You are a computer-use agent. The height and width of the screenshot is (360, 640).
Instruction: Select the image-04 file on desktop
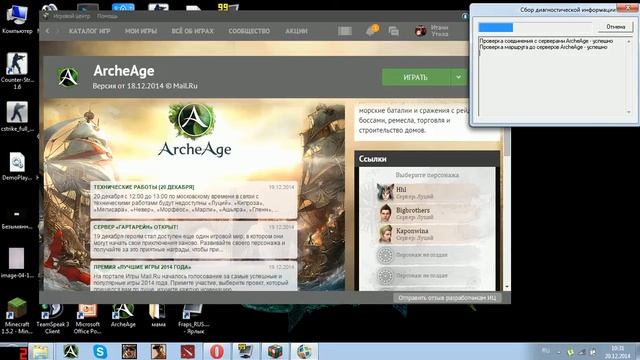pyautogui.click(x=17, y=263)
